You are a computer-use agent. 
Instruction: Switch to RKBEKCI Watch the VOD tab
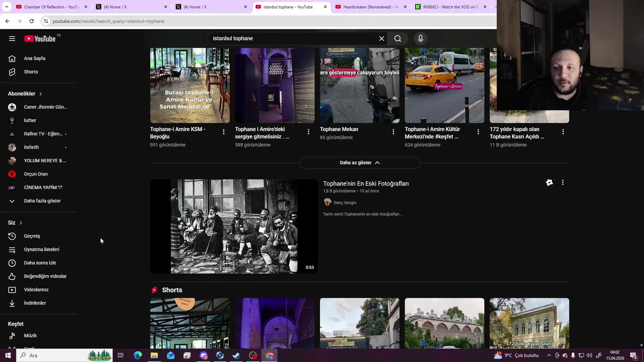451,7
